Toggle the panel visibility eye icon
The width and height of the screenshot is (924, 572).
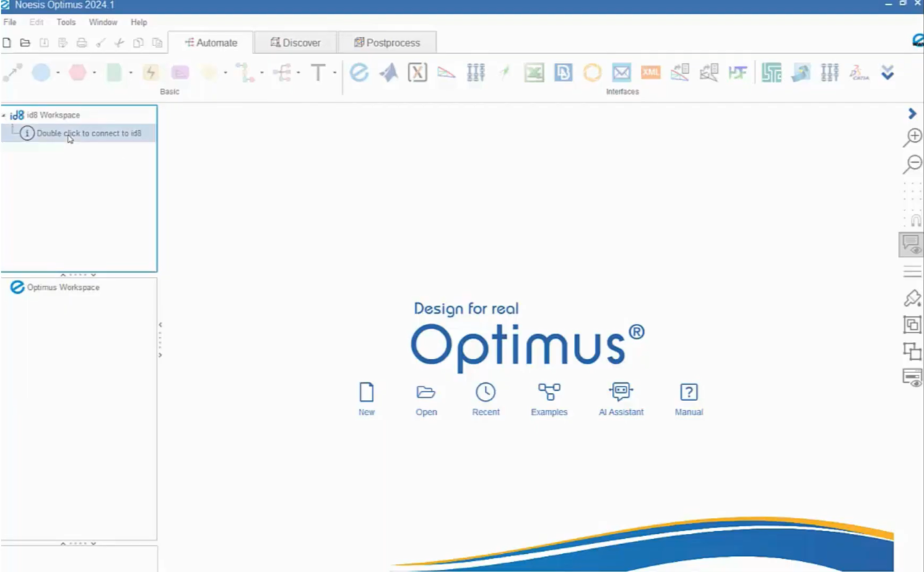pos(912,377)
